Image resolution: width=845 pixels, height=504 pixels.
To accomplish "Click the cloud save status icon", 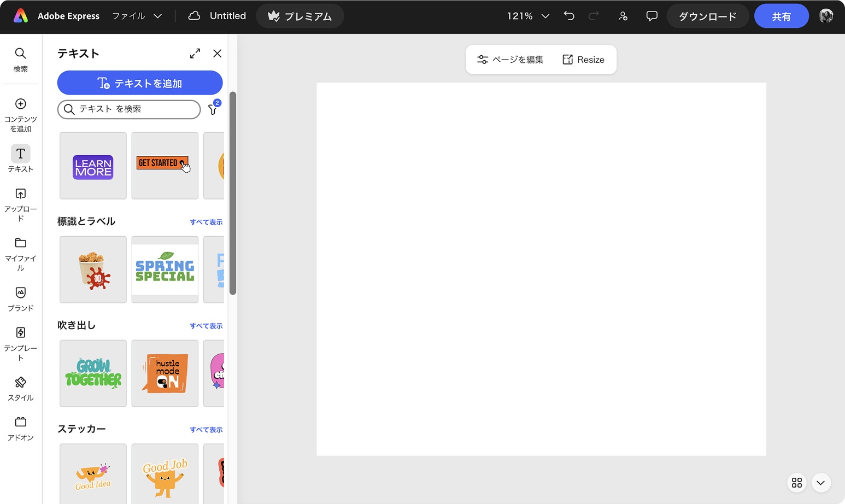I will 194,16.
